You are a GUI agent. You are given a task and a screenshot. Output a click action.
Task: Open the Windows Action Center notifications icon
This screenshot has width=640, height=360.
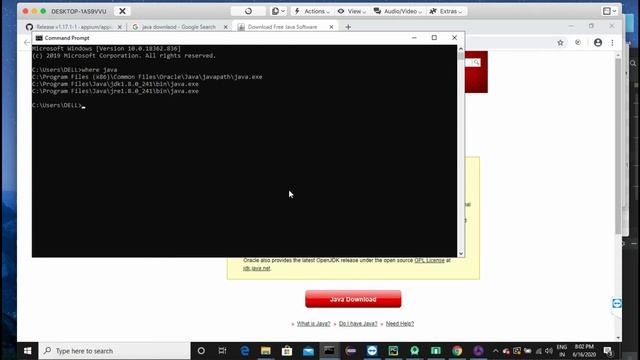tap(608, 351)
